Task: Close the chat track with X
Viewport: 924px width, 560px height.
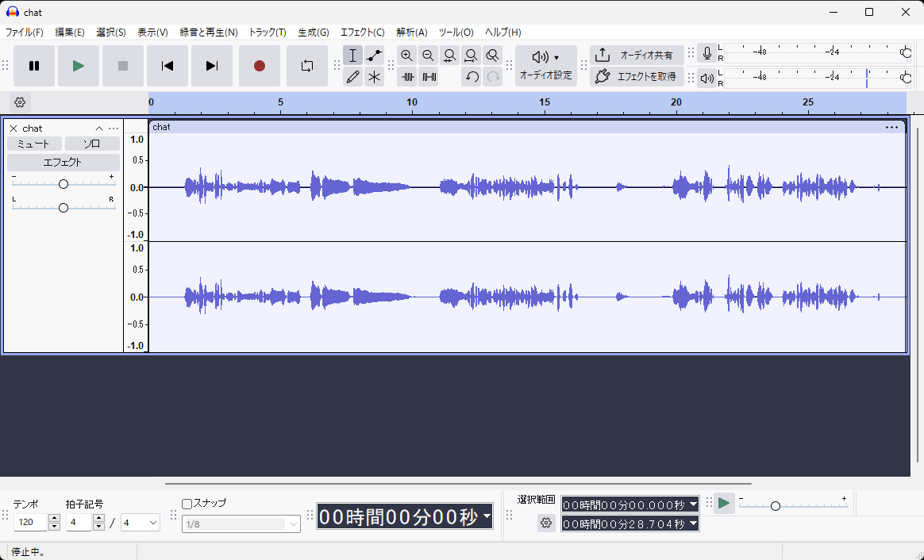Action: coord(13,128)
